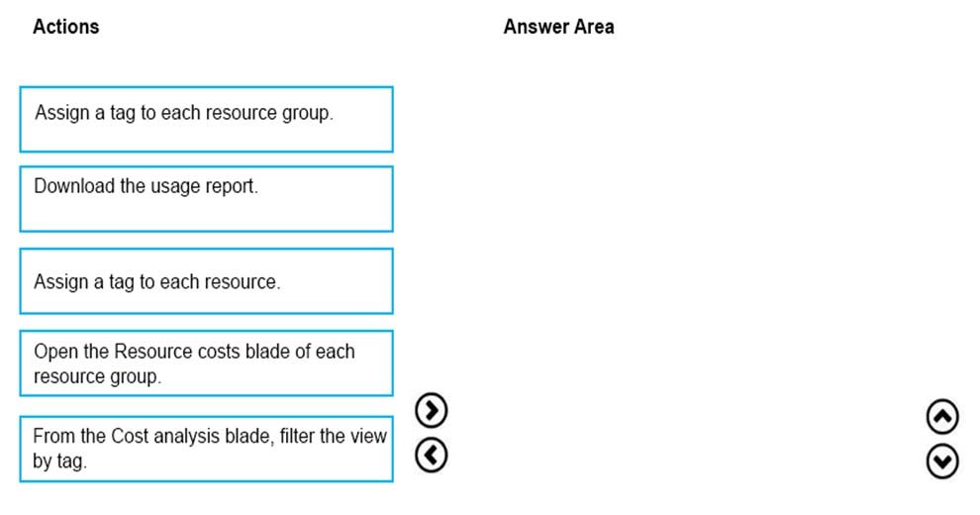Click the Actions heading
This screenshot has height=515, width=980.
(x=65, y=27)
